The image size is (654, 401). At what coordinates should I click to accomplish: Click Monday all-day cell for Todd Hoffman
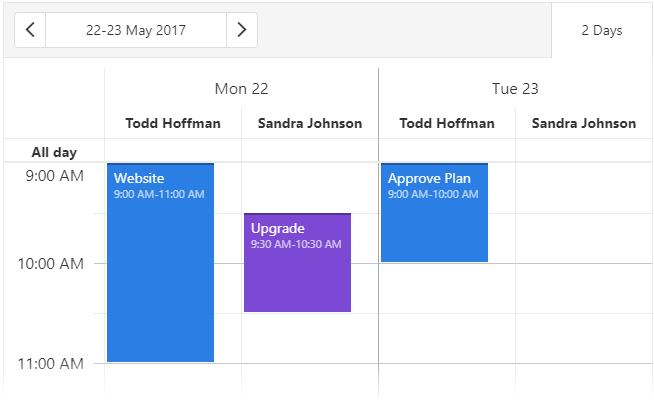tap(173, 152)
